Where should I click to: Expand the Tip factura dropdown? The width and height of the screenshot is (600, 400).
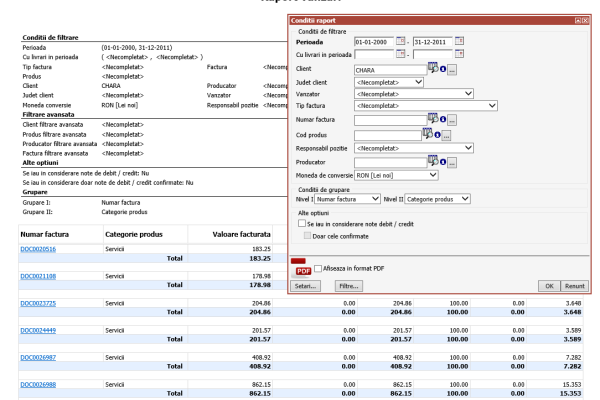click(x=426, y=106)
